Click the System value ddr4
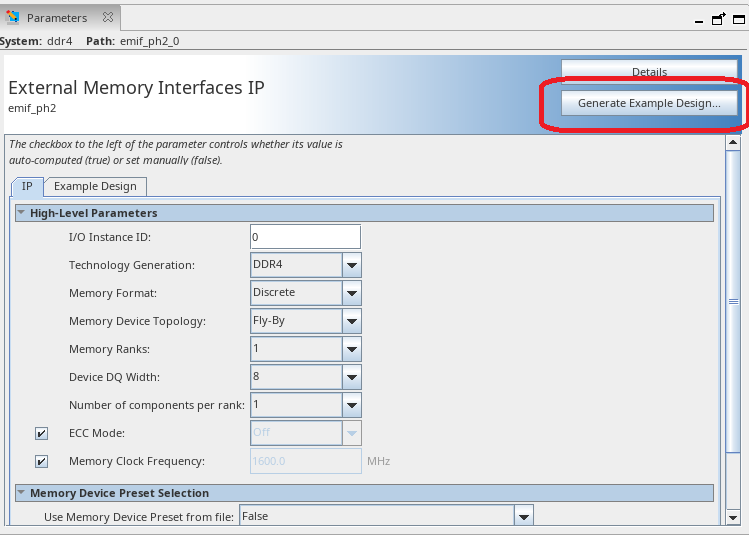The height and width of the screenshot is (535, 749). 60,41
